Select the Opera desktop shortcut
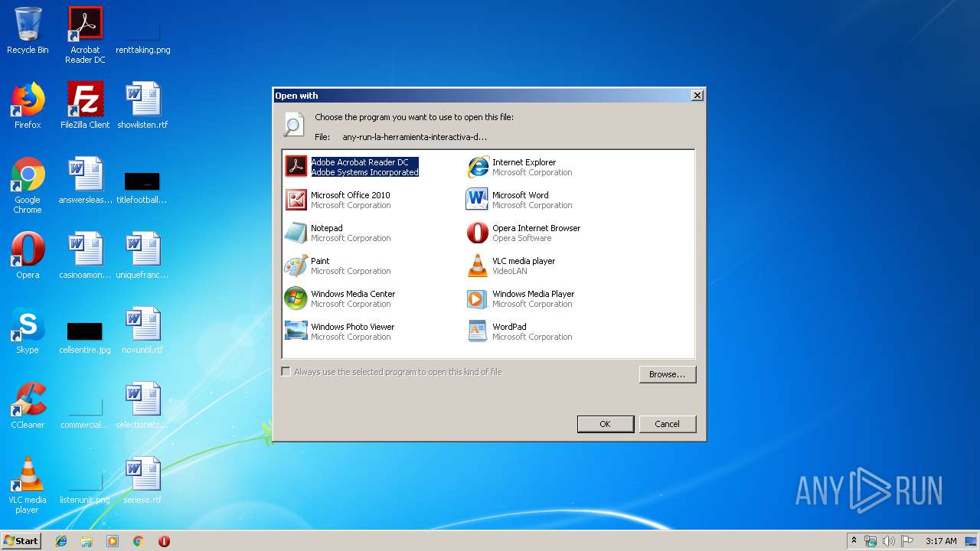The image size is (980, 551). tap(28, 256)
